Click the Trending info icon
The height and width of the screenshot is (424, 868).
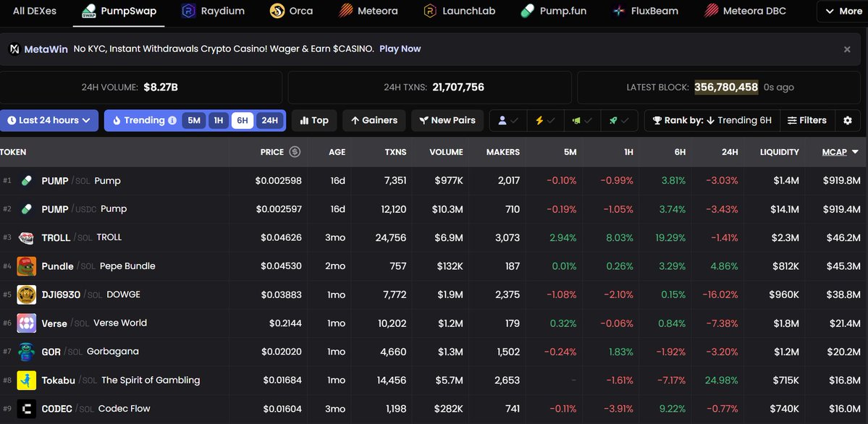[172, 120]
